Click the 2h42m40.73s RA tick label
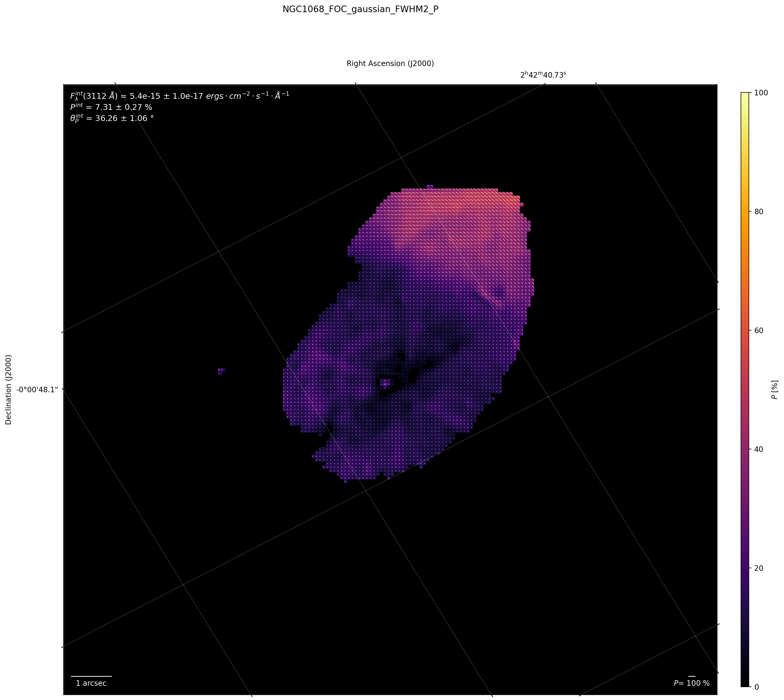The height and width of the screenshot is (700, 784). tap(543, 75)
